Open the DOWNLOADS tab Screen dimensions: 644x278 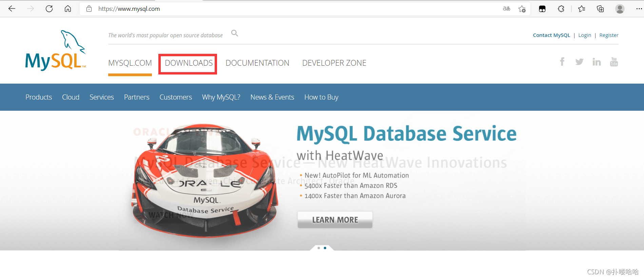(x=189, y=63)
